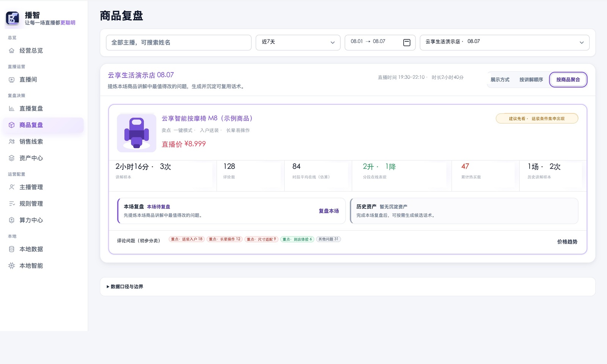Switch display to 按商品聚合
This screenshot has width=607, height=364.
568,80
